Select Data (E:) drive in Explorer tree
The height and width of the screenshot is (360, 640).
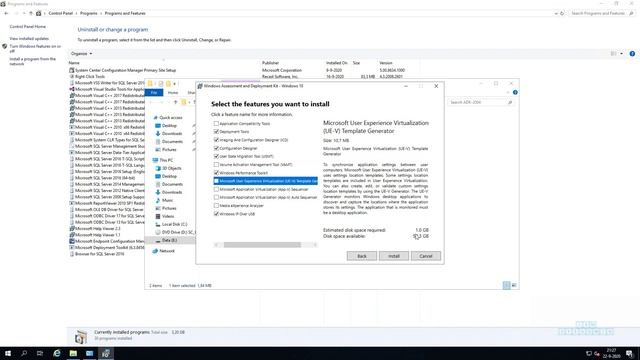(169, 240)
